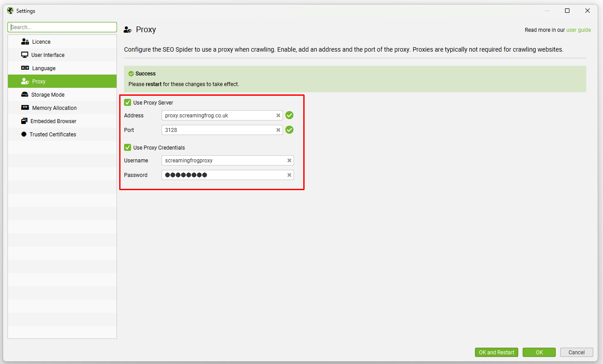Uncheck Use Proxy Credentials
Viewport: 603px width, 364px height.
pyautogui.click(x=128, y=147)
